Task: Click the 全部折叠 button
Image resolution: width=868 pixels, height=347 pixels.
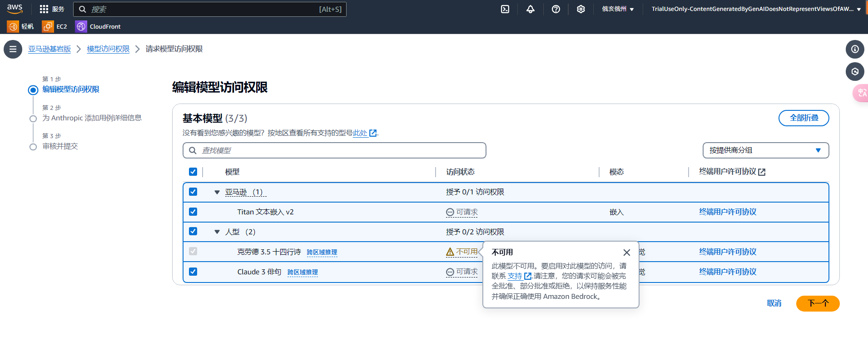Action: 804,118
